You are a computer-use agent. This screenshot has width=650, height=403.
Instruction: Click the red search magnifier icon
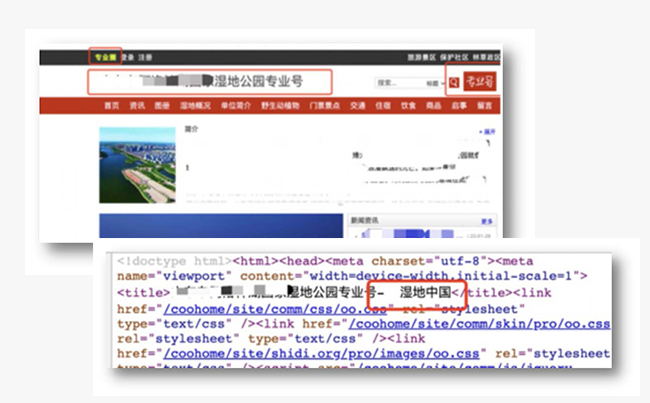pyautogui.click(x=454, y=82)
